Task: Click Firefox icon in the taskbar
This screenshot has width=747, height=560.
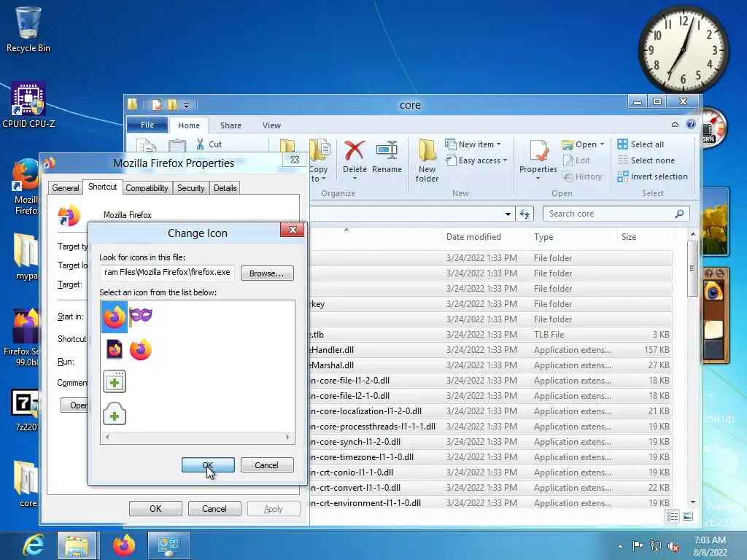Action: (x=124, y=545)
